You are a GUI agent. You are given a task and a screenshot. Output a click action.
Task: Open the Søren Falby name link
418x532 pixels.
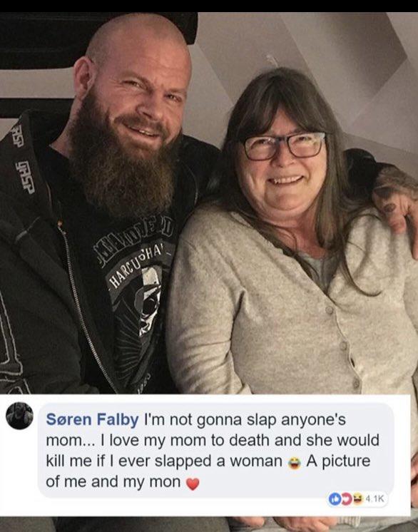pos(92,420)
